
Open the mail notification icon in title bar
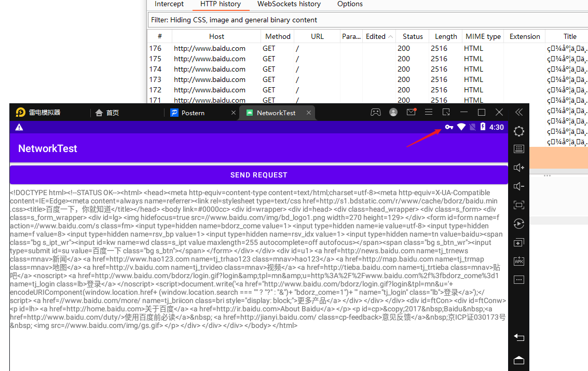pos(411,112)
